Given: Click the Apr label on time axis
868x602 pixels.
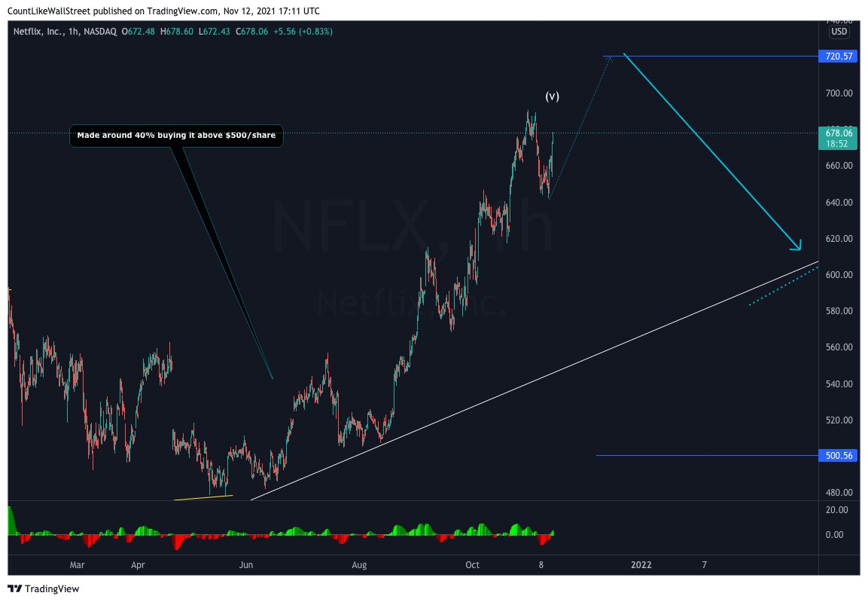Looking at the screenshot, I should (x=138, y=565).
